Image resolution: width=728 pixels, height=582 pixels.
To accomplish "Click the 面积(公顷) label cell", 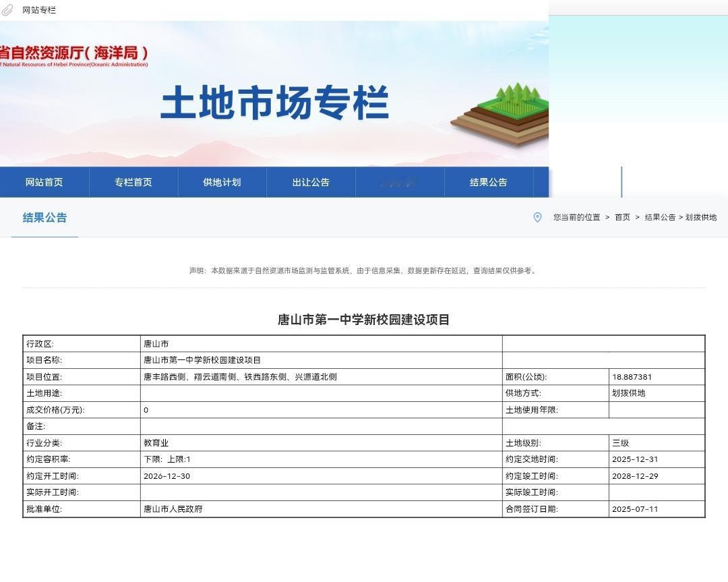I will click(x=555, y=377).
